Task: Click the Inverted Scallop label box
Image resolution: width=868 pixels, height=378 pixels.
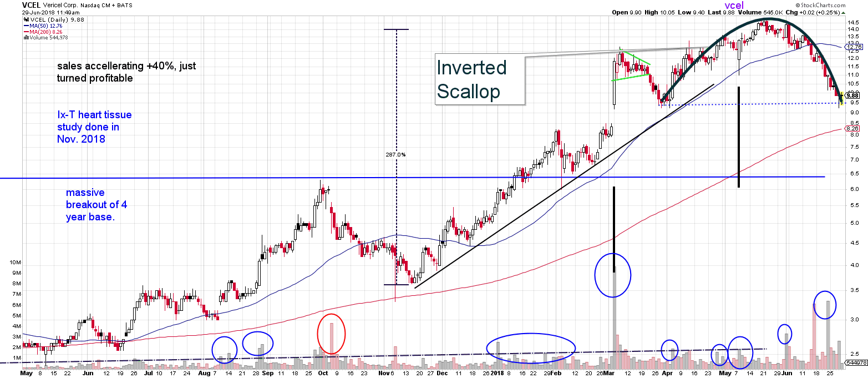Action: tap(480, 79)
